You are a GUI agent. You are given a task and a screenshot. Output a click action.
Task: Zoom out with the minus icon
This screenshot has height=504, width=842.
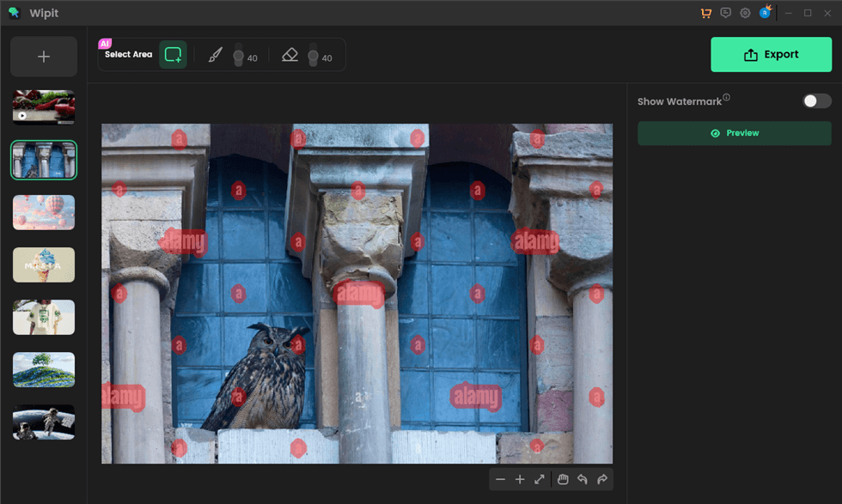[x=500, y=479]
